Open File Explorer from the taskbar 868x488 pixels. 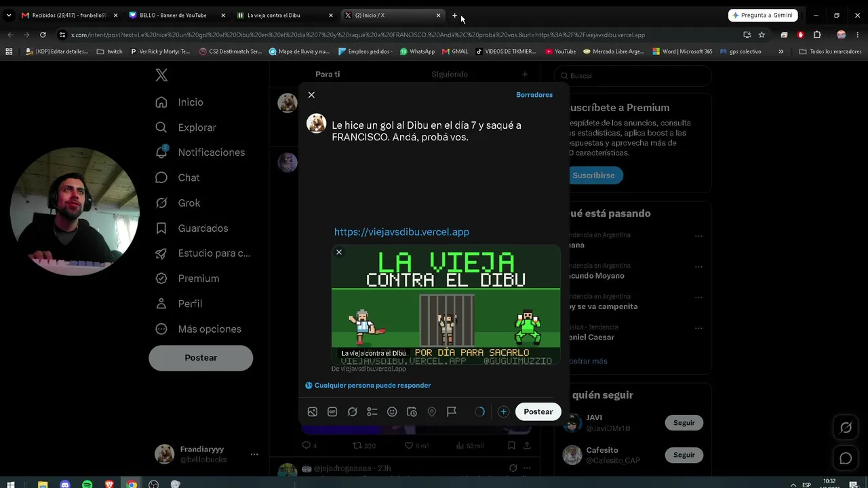click(x=43, y=485)
